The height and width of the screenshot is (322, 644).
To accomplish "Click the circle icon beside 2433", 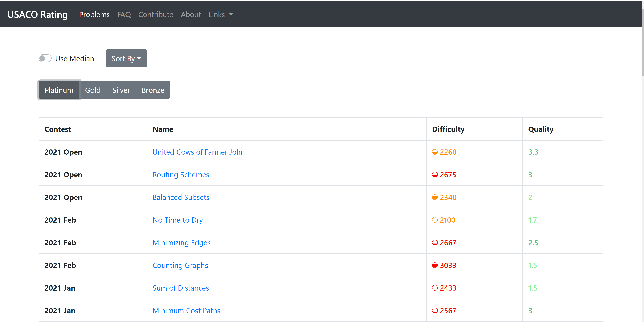I will click(435, 288).
